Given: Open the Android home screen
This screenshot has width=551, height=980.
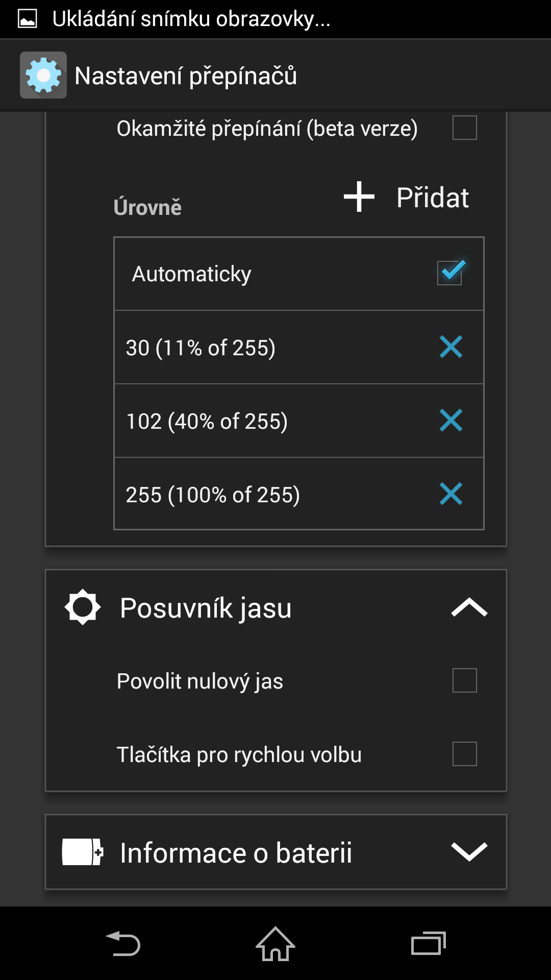Looking at the screenshot, I should (275, 943).
